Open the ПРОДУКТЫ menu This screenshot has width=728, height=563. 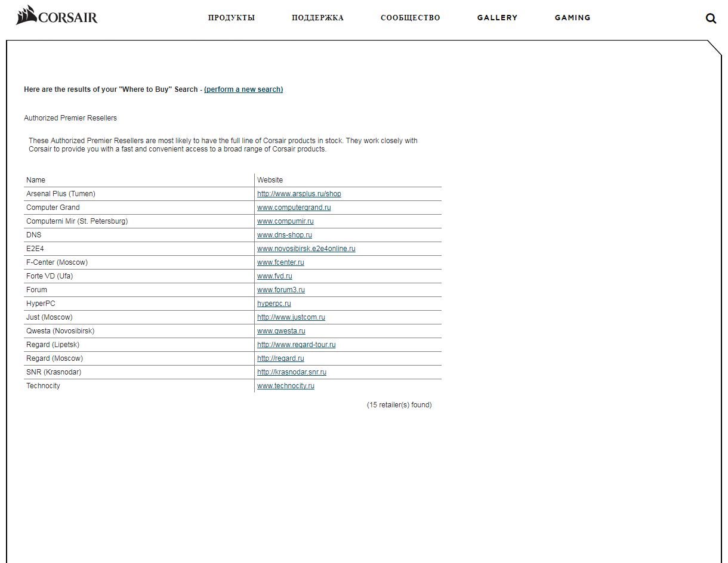232,18
